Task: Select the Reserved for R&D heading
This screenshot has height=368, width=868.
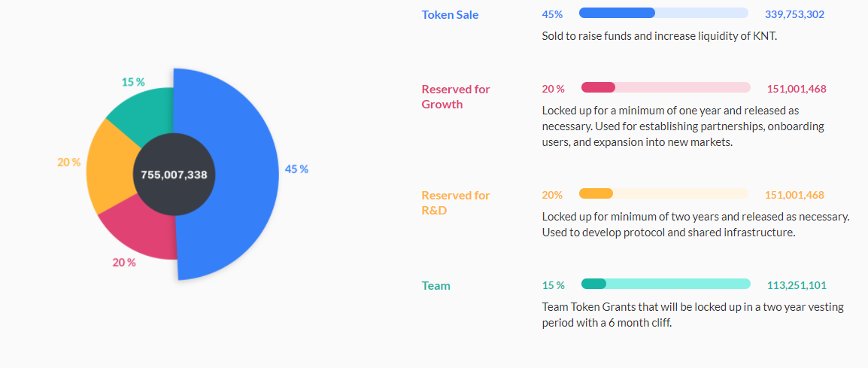Action: [x=455, y=202]
